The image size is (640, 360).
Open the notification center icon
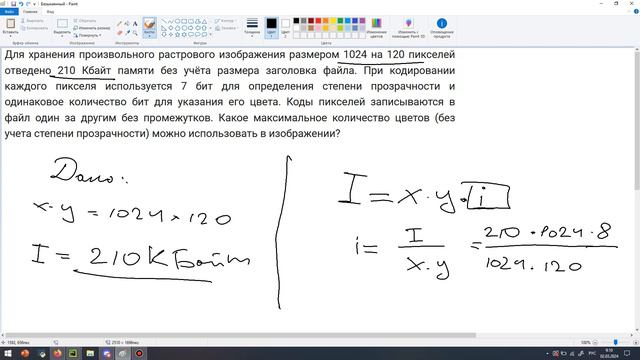tap(627, 353)
